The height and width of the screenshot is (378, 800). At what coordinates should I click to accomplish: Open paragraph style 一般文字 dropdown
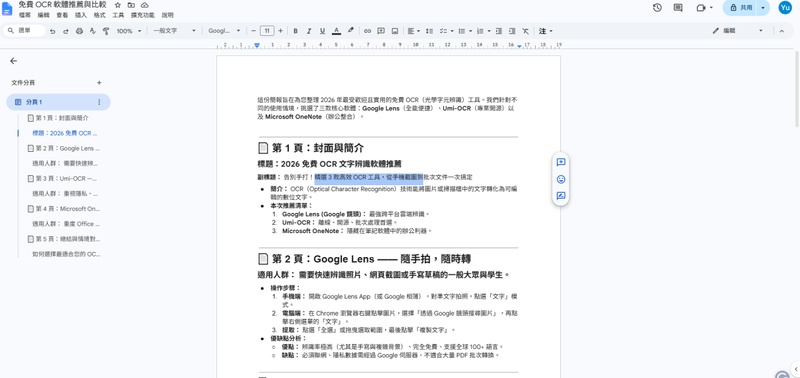point(174,31)
